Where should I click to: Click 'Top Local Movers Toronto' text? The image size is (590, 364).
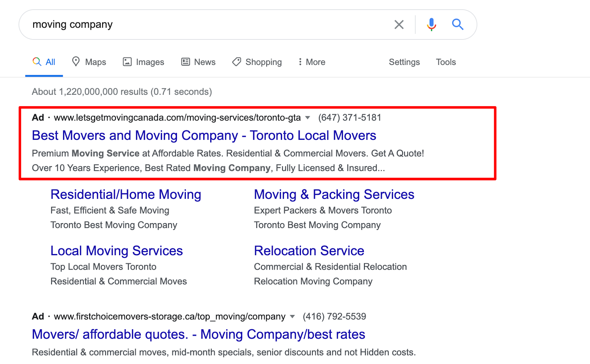click(103, 267)
